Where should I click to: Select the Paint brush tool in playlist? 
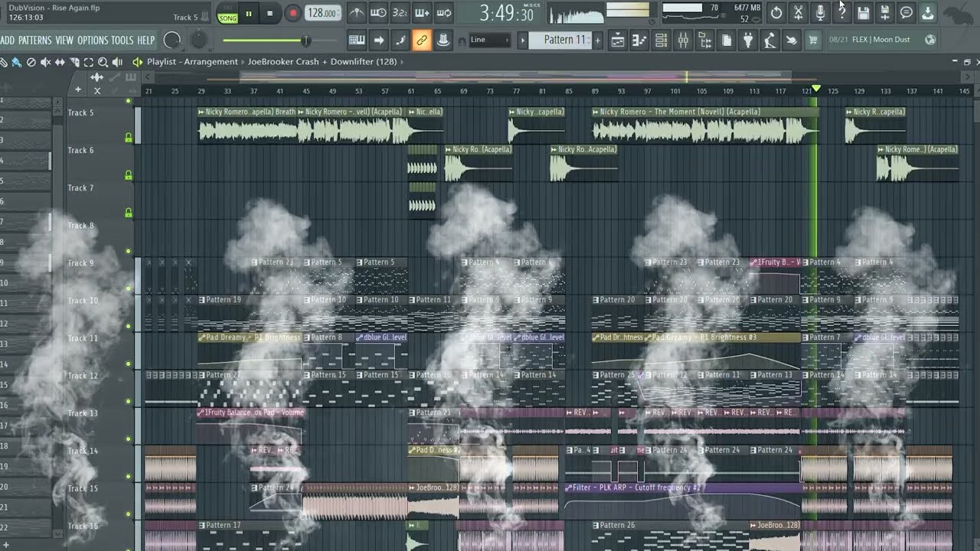16,62
